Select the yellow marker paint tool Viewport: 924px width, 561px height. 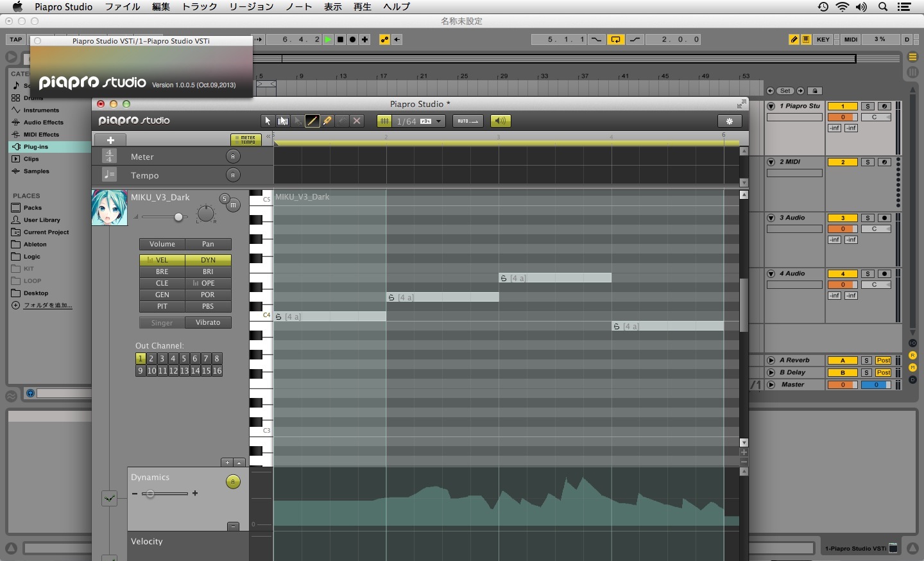(x=327, y=121)
